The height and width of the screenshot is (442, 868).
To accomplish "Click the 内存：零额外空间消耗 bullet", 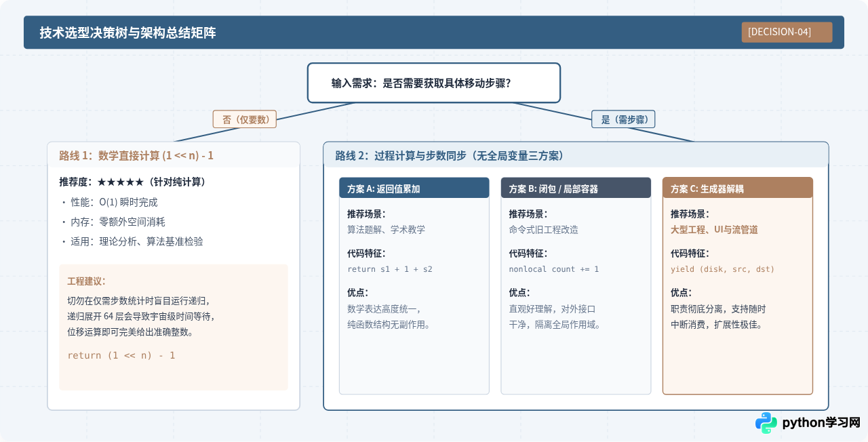I will coord(113,222).
